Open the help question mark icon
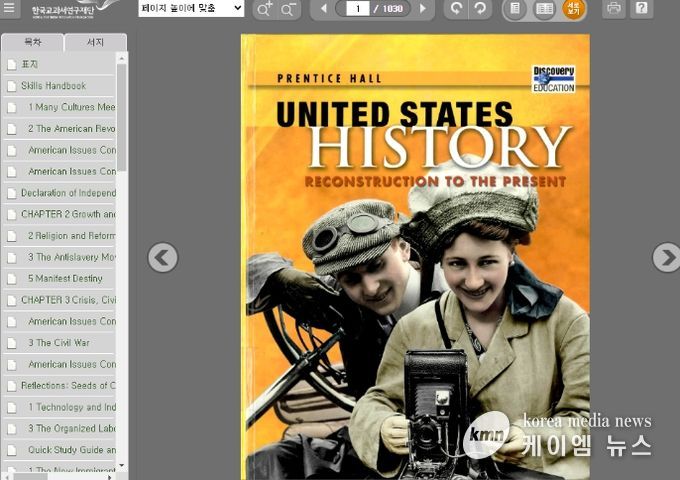 pyautogui.click(x=641, y=9)
